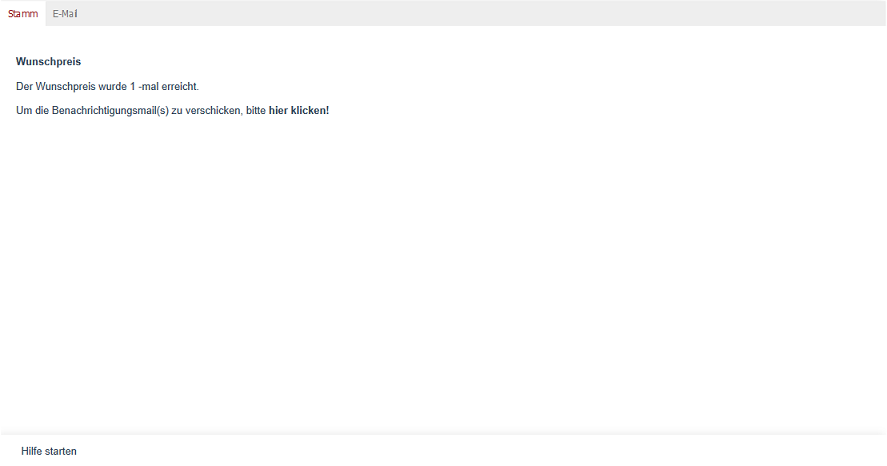Click 'Wunschpreis' inside the first sentence
Screen dimensions: 887x466
point(66,87)
